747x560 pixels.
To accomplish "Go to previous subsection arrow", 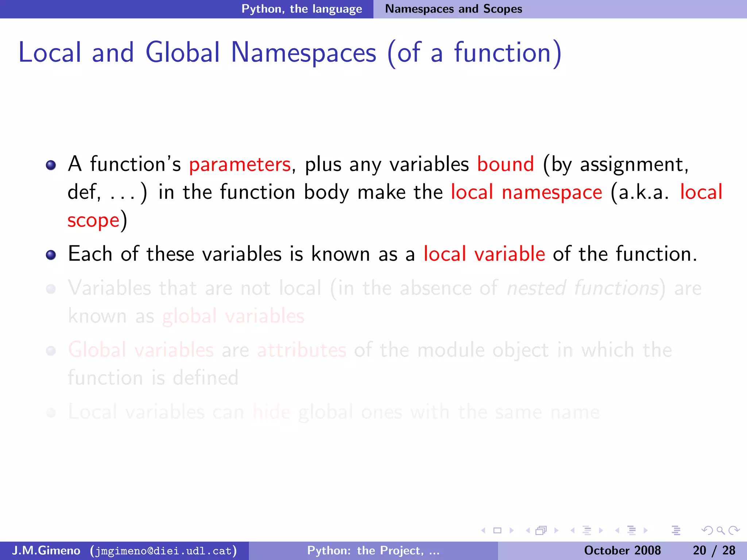I will [573, 530].
